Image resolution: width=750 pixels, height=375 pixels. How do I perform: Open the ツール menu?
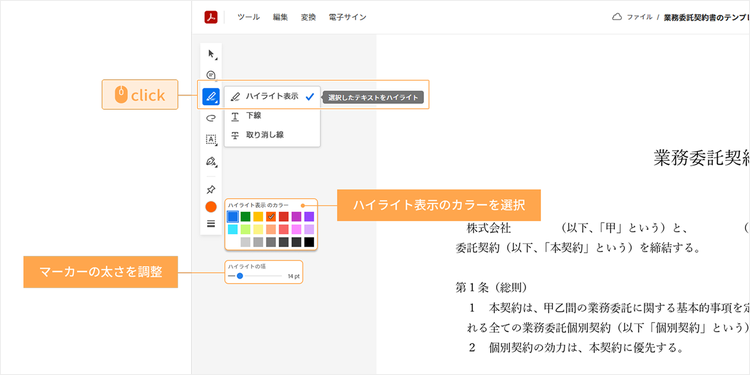pyautogui.click(x=249, y=17)
